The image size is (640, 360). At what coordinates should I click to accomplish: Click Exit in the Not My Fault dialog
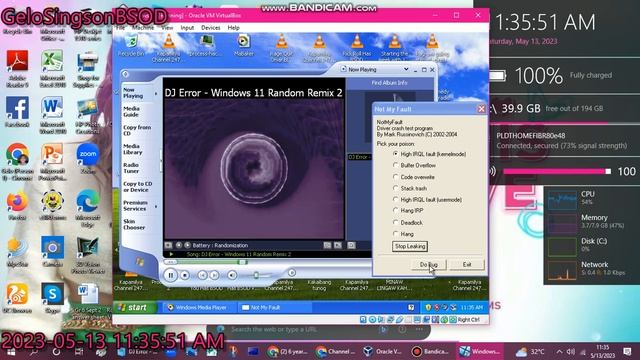point(467,264)
